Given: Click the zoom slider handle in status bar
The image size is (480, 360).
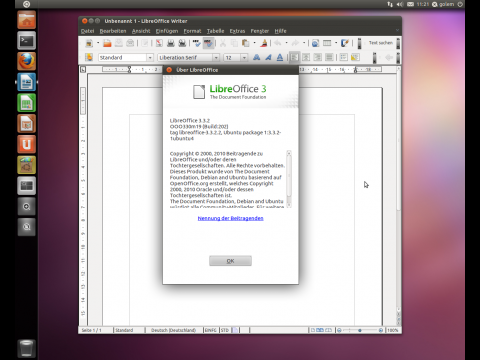Looking at the screenshot, I should pyautogui.click(x=360, y=330).
